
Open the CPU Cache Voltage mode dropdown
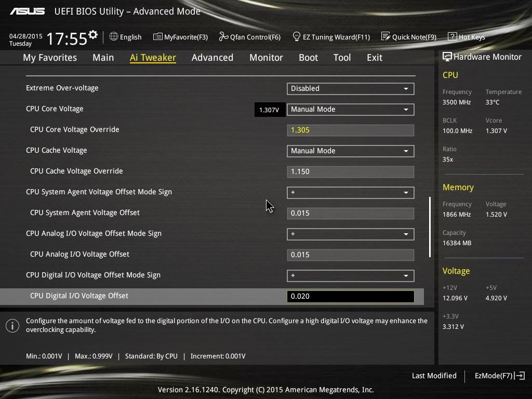[x=350, y=151]
